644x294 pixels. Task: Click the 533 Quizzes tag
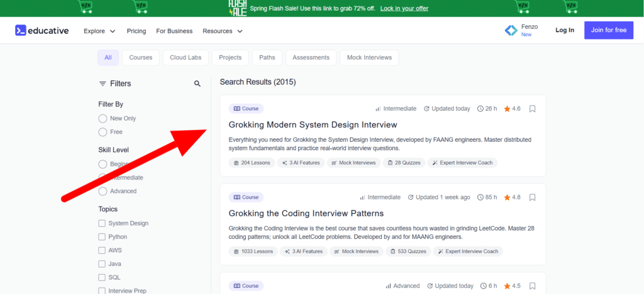(x=408, y=251)
